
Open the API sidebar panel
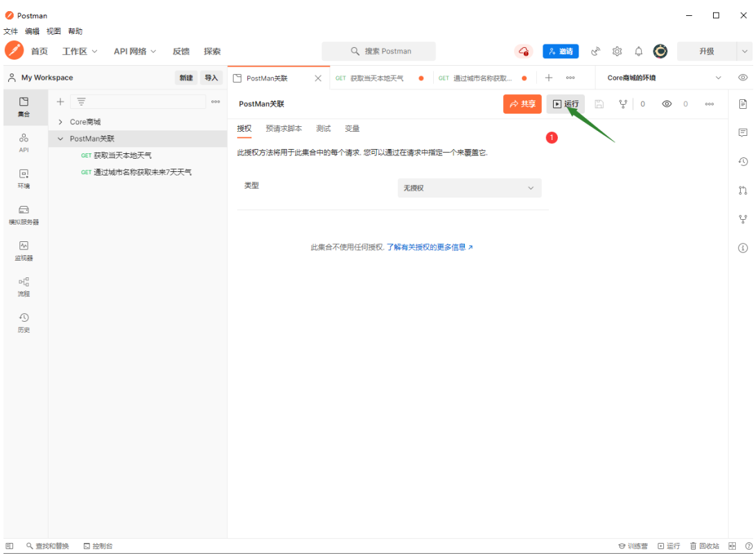click(24, 143)
